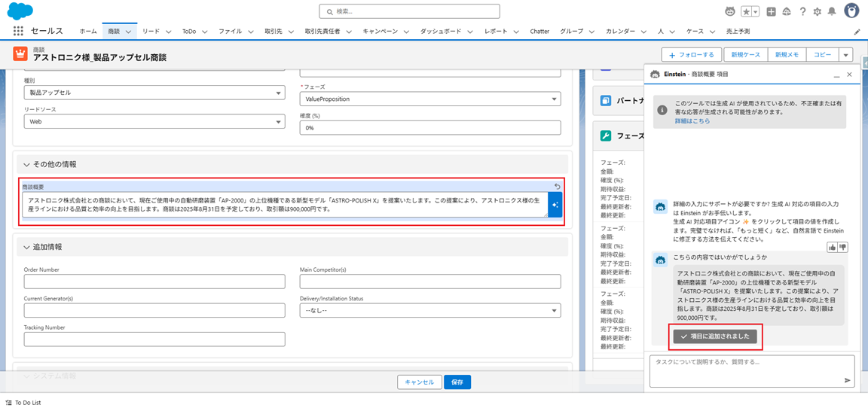Click the 詳細はこちら link
The width and height of the screenshot is (868, 411).
(x=692, y=121)
